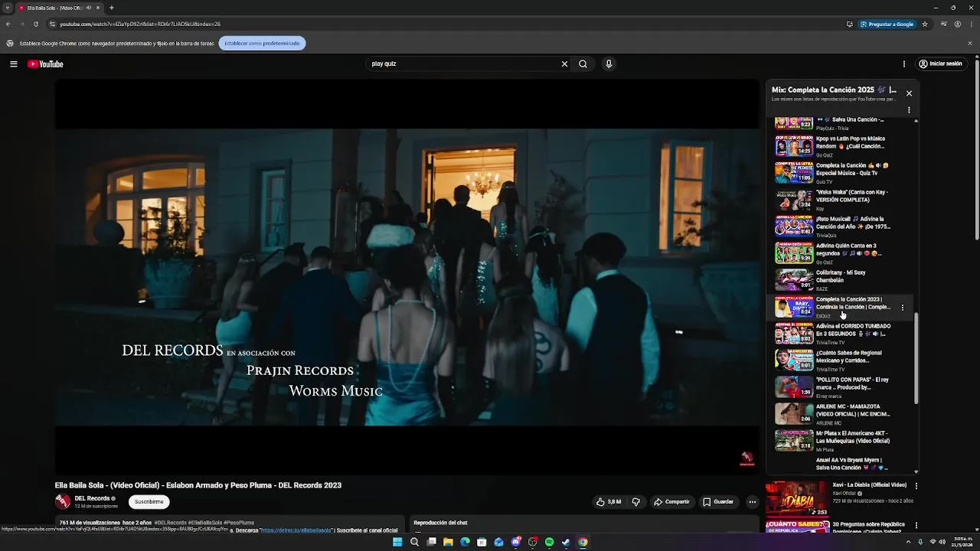Open the Windows Start menu

(x=397, y=542)
